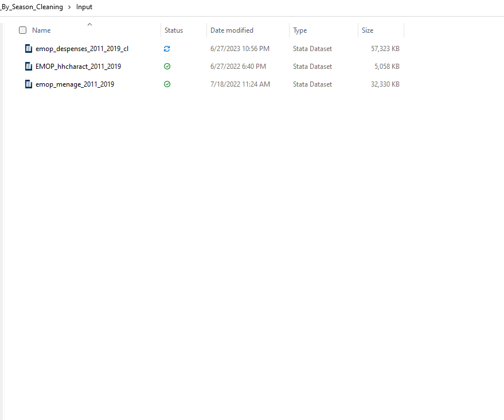Click the size value 5,058 KB
504x420 pixels.
pos(386,66)
